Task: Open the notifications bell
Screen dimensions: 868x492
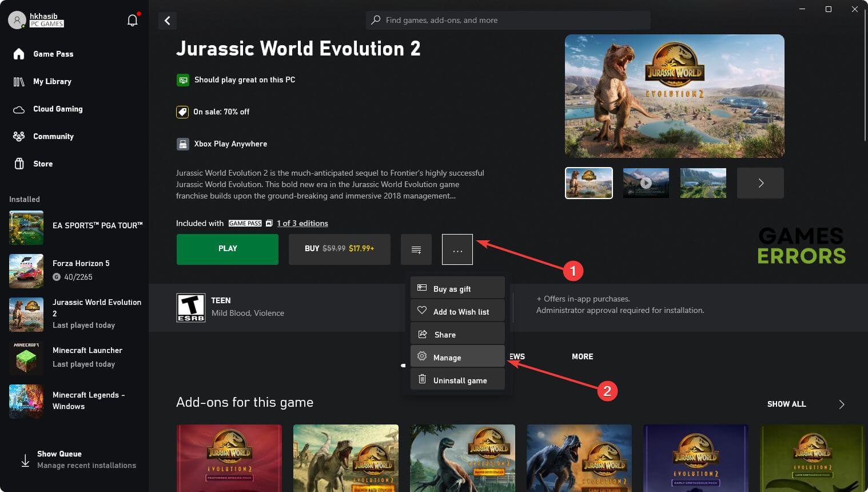Action: (x=132, y=21)
